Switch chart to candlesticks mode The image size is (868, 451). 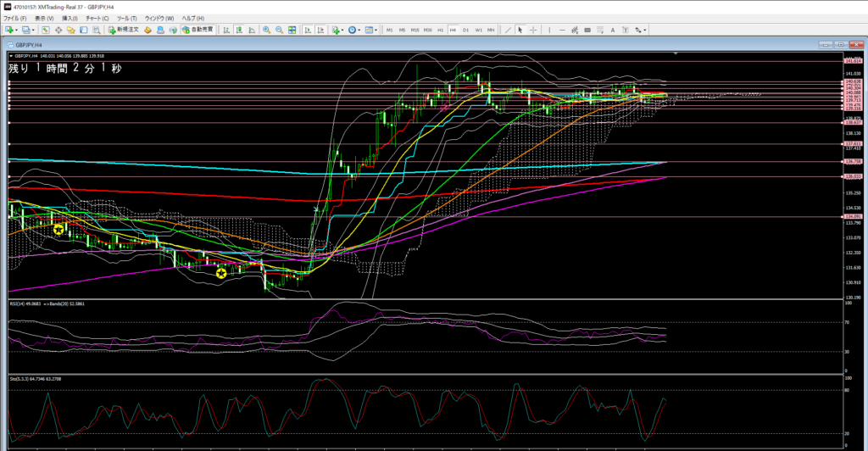[238, 30]
